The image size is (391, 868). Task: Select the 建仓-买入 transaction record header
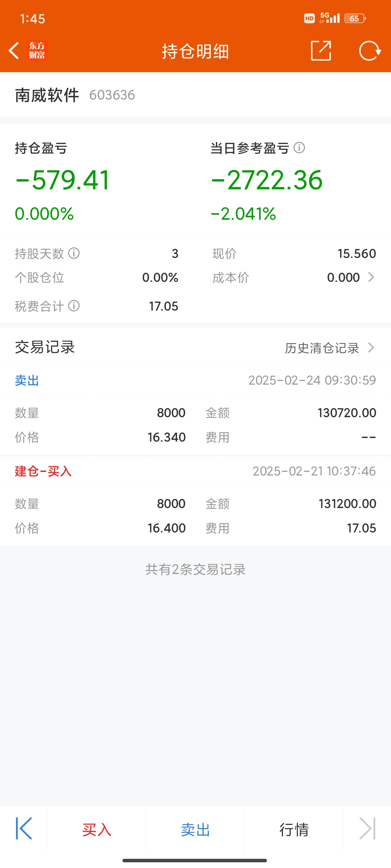(195, 471)
